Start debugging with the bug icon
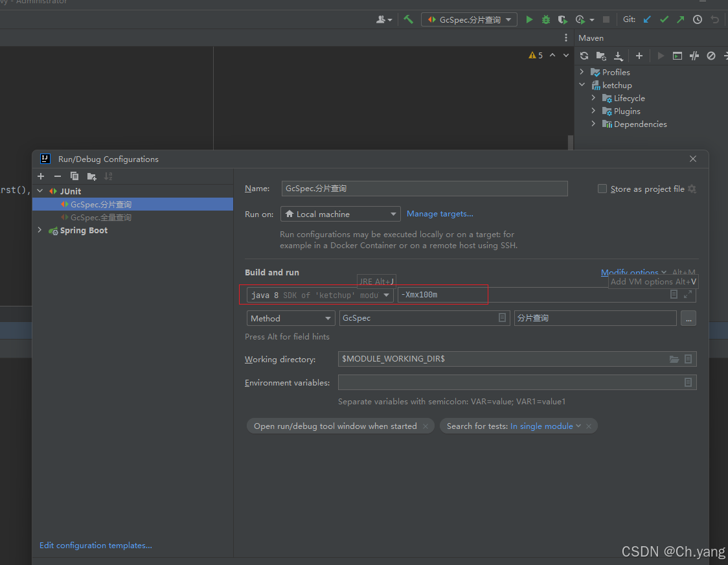 coord(546,19)
